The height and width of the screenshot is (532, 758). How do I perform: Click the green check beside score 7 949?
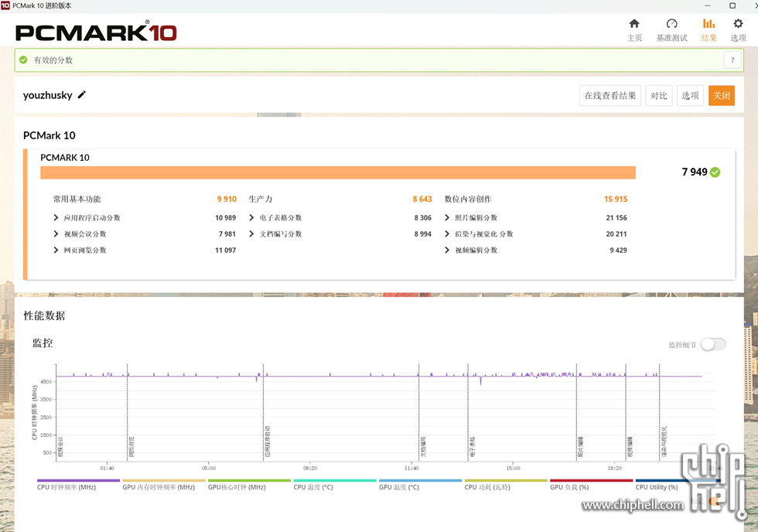coord(715,172)
